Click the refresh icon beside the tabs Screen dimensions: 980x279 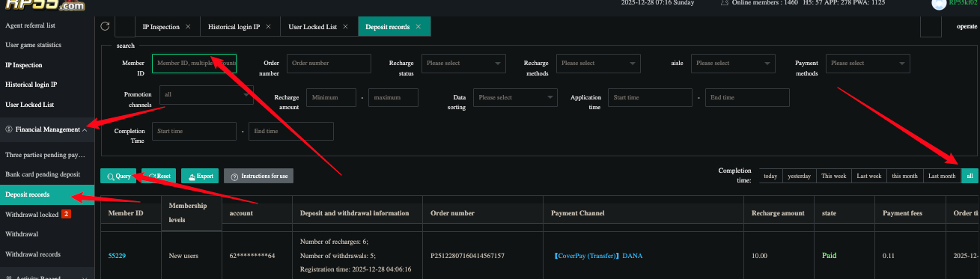[106, 26]
